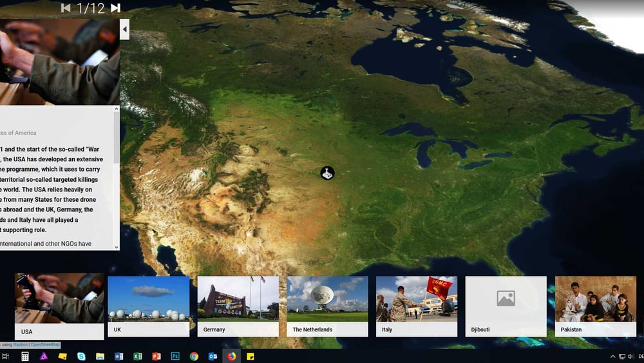Select the USA story card

coord(59,307)
